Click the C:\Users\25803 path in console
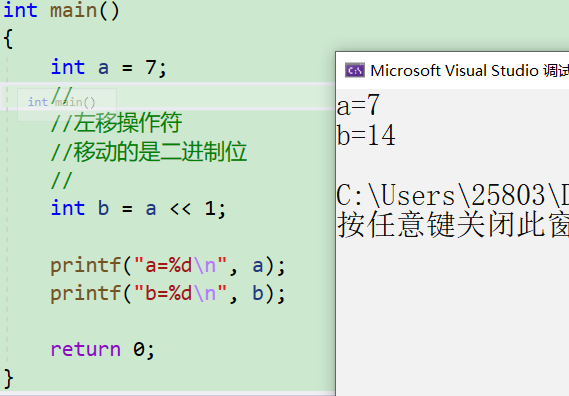 click(453, 196)
